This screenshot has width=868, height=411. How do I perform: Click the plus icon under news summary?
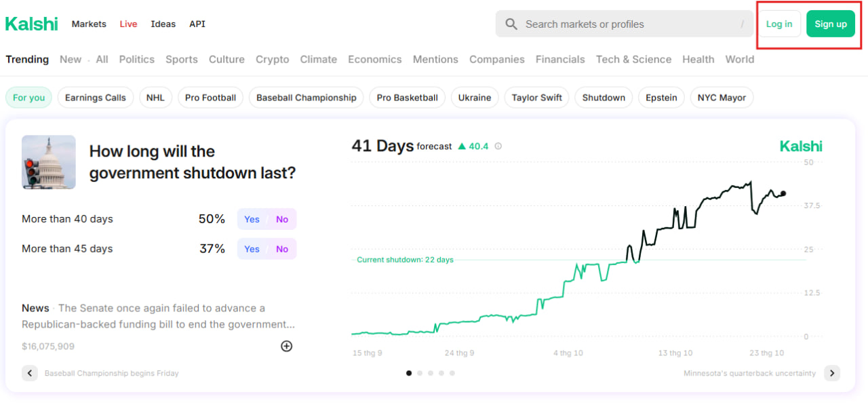286,346
